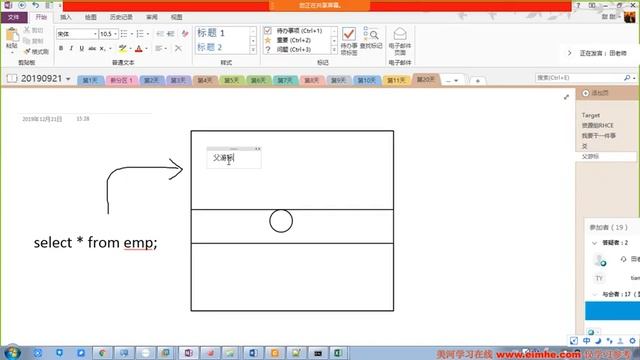Click the Find Tags magnifier icon

[371, 38]
